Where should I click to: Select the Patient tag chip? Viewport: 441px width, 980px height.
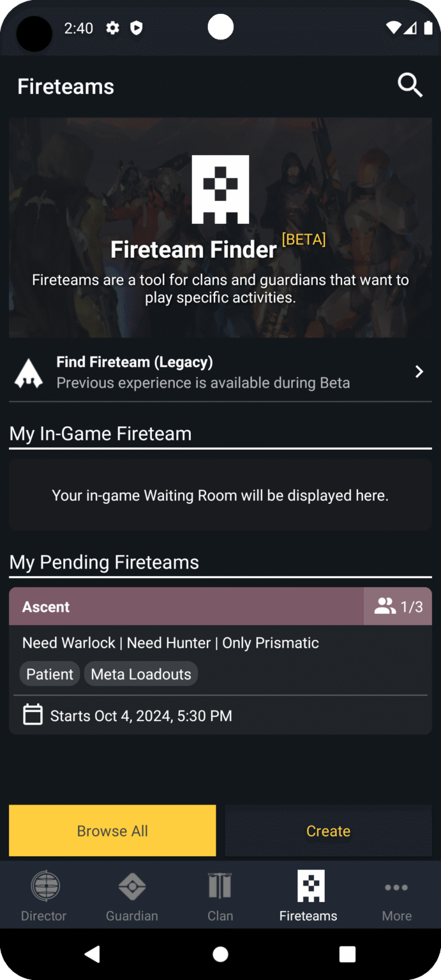pyautogui.click(x=49, y=674)
